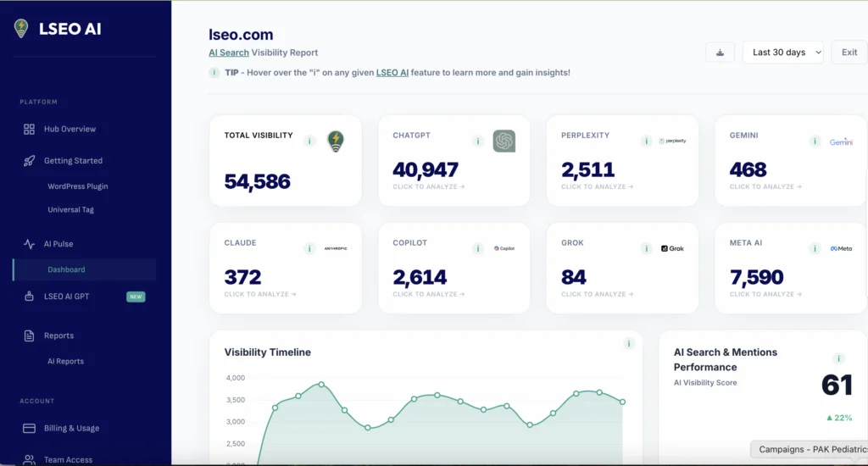Image resolution: width=868 pixels, height=466 pixels.
Task: Expand the Reports sidebar section
Action: [58, 336]
